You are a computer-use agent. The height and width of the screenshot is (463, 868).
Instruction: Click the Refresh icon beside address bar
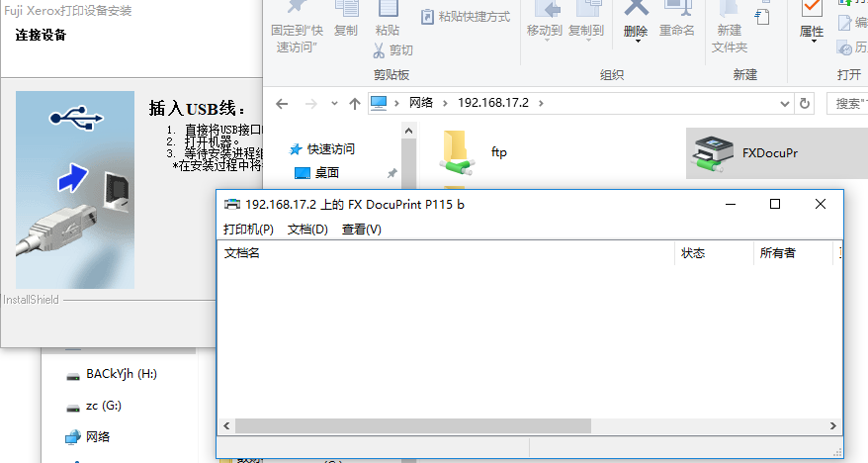tap(805, 103)
